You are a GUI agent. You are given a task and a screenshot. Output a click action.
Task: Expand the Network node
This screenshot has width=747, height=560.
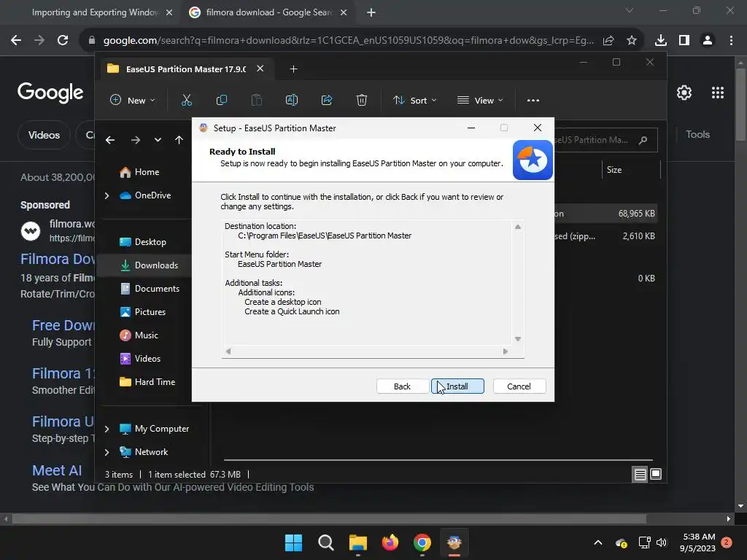[107, 452]
